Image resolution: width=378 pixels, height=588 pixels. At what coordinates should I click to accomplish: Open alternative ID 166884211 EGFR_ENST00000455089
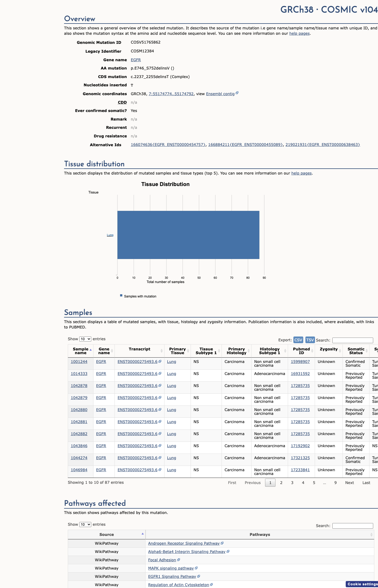(x=246, y=145)
